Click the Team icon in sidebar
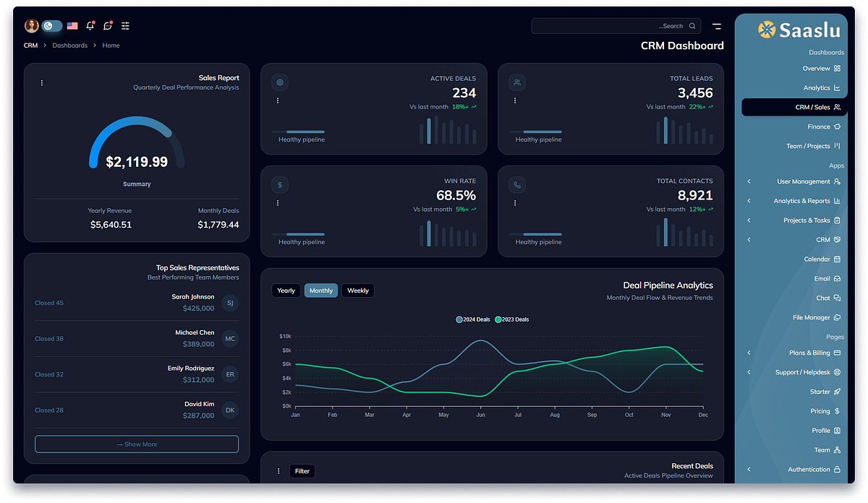 (837, 450)
